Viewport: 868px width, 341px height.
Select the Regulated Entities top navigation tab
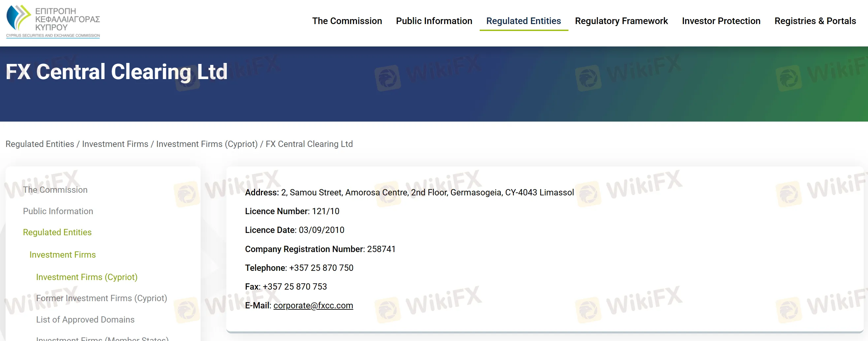click(523, 21)
